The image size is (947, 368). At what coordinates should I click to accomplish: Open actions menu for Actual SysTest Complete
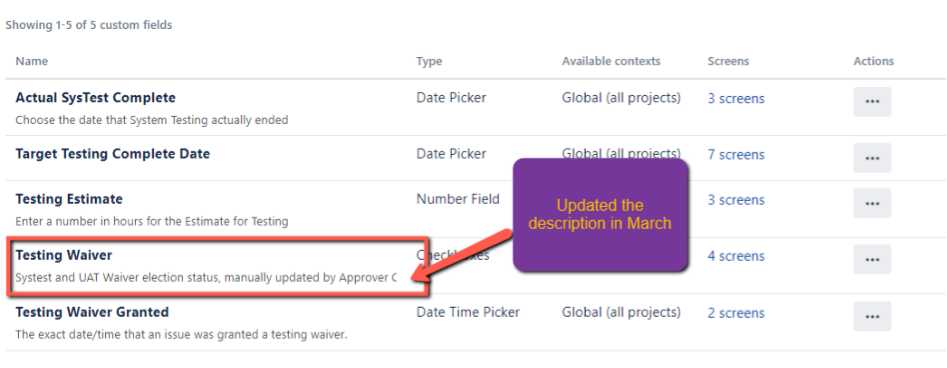click(x=872, y=102)
